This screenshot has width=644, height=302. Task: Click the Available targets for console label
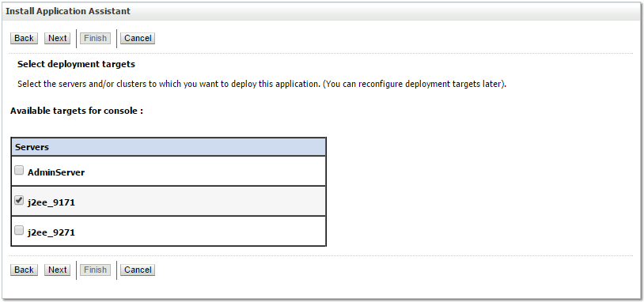tap(77, 111)
